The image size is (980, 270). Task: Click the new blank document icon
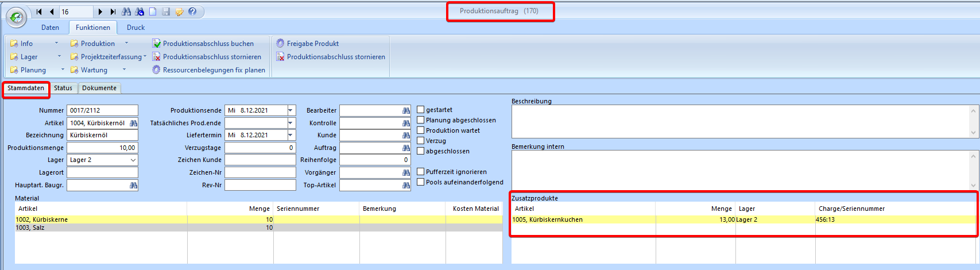(153, 11)
